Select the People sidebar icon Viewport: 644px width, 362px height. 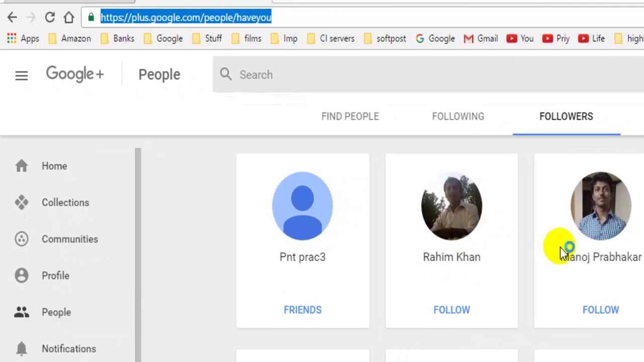pyautogui.click(x=21, y=312)
